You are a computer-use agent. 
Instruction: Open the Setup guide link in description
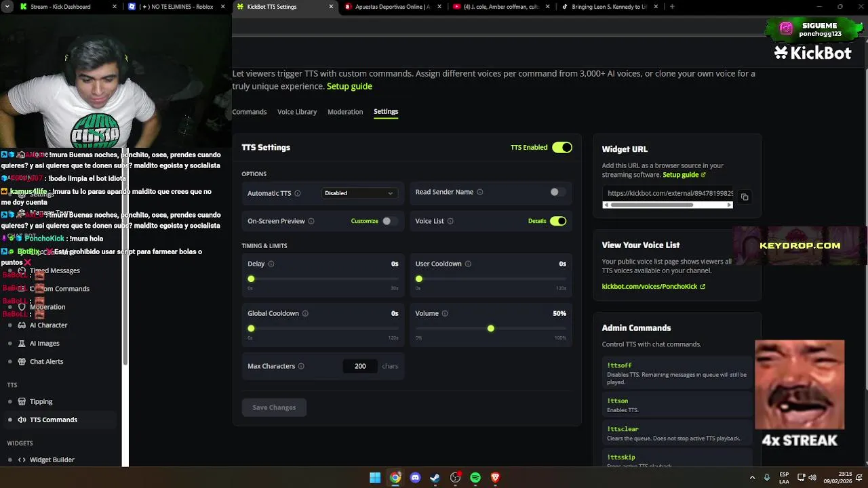(x=349, y=87)
